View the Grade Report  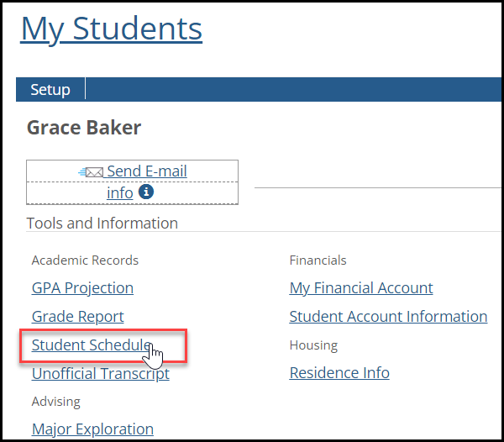[x=77, y=317]
